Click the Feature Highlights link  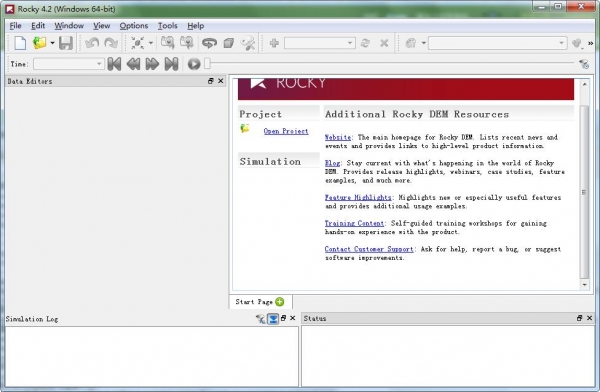[x=358, y=197]
